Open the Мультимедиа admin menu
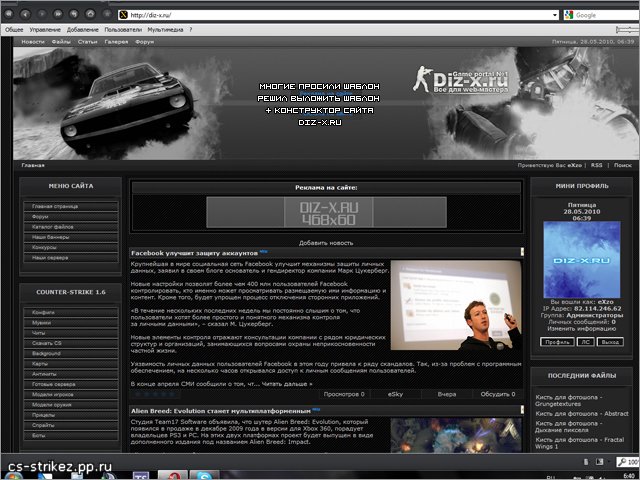 tap(165, 30)
